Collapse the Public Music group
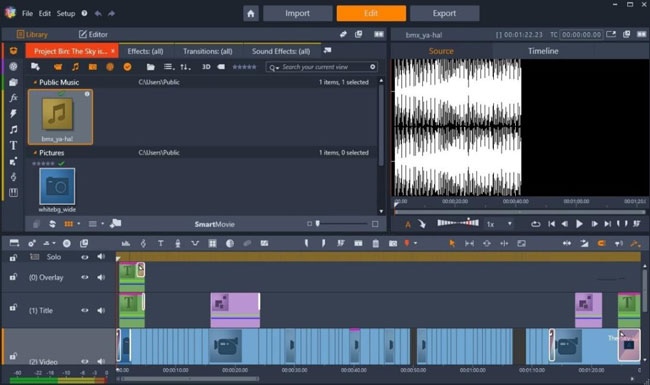Image resolution: width=650 pixels, height=385 pixels. pos(35,82)
